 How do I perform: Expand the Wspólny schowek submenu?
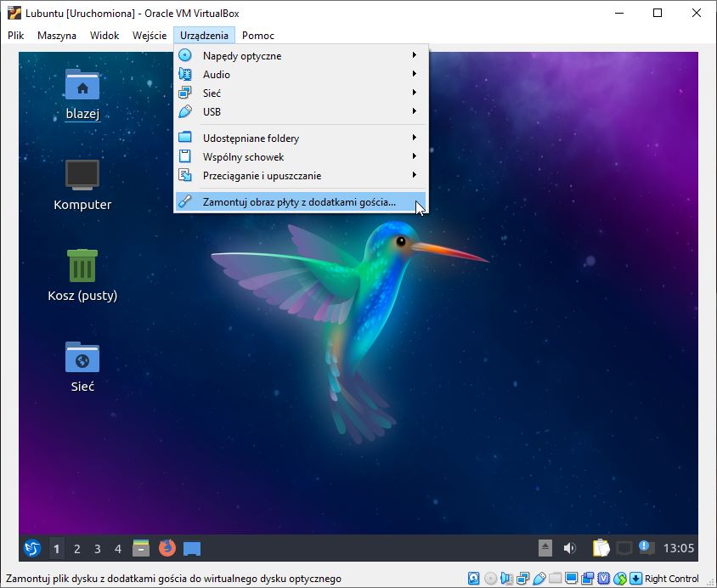click(301, 157)
